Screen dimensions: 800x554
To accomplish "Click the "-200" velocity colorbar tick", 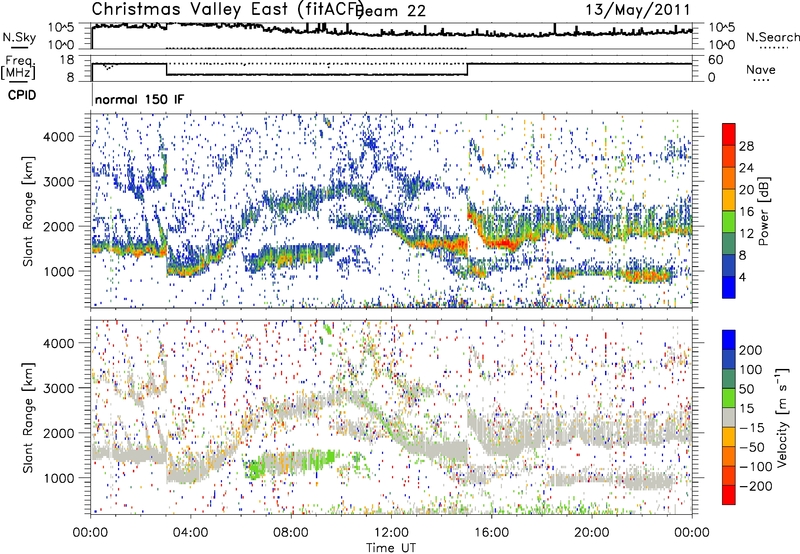I will point(756,486).
